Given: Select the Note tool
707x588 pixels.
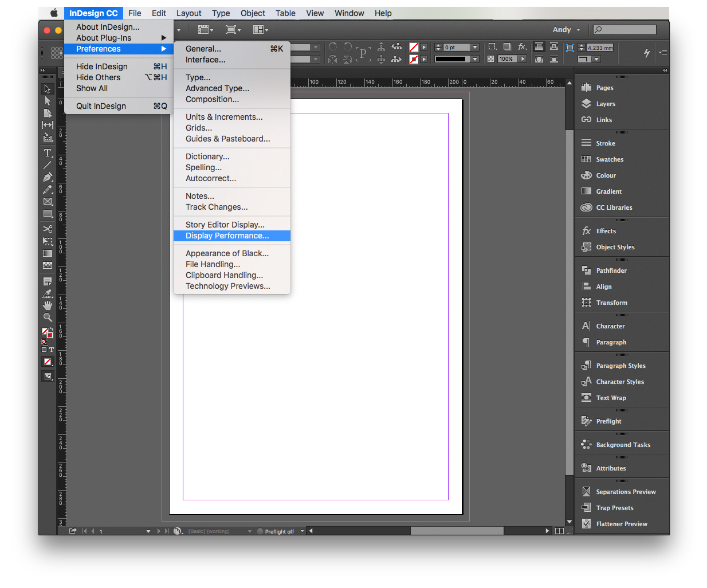Looking at the screenshot, I should 48,281.
